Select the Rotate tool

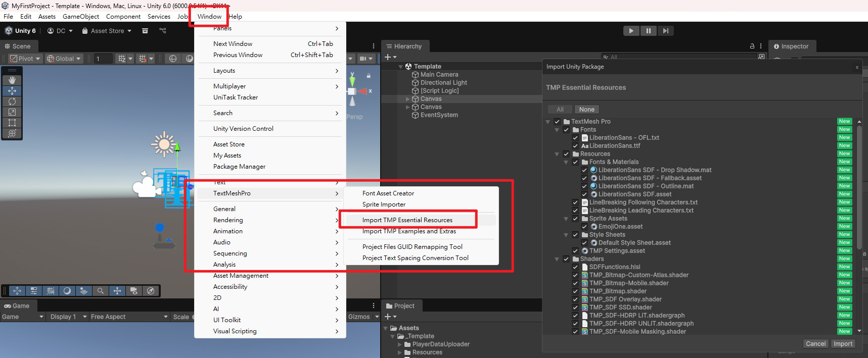tap(12, 101)
